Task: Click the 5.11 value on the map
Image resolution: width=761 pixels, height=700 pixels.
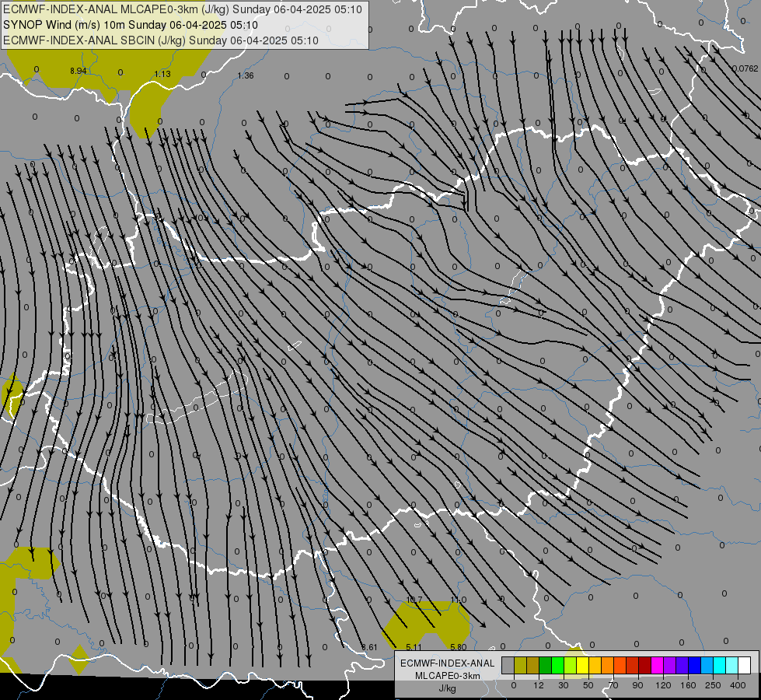Action: (x=414, y=647)
